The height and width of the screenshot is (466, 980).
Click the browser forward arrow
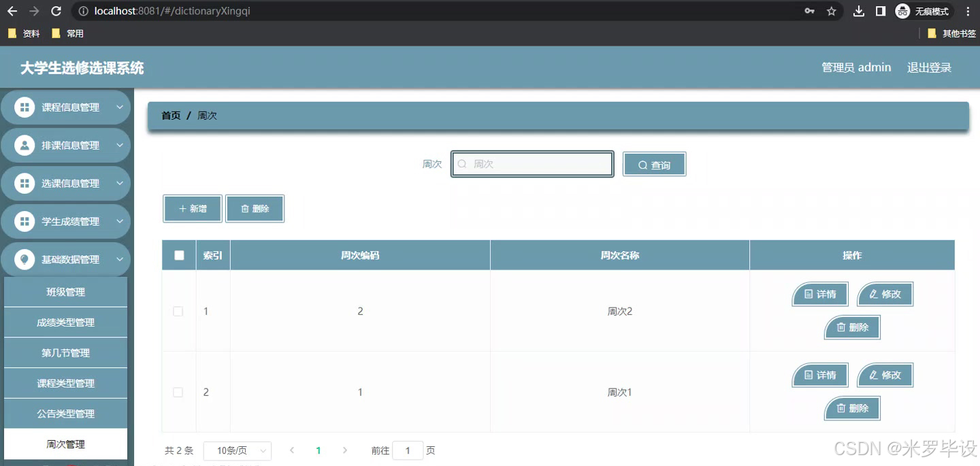pyautogui.click(x=34, y=11)
